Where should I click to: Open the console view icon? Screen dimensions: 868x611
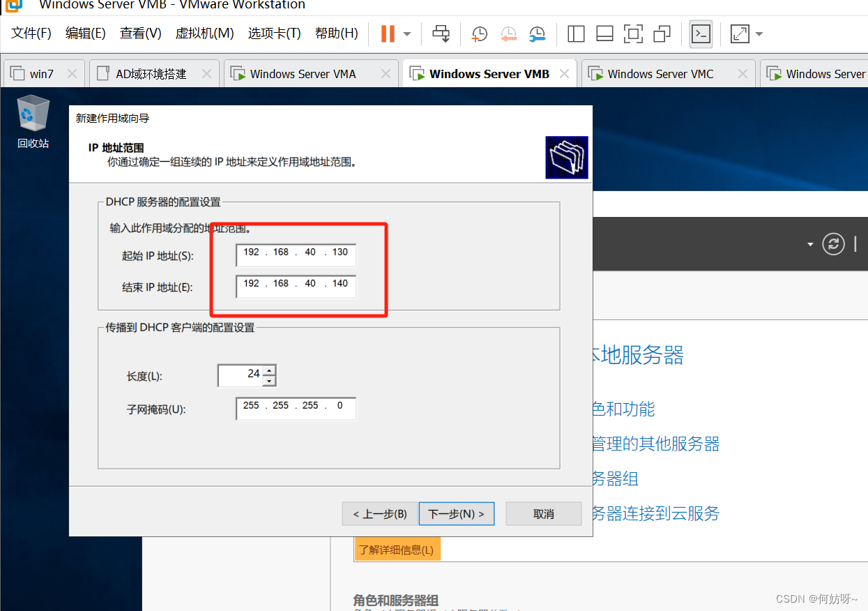tap(701, 33)
